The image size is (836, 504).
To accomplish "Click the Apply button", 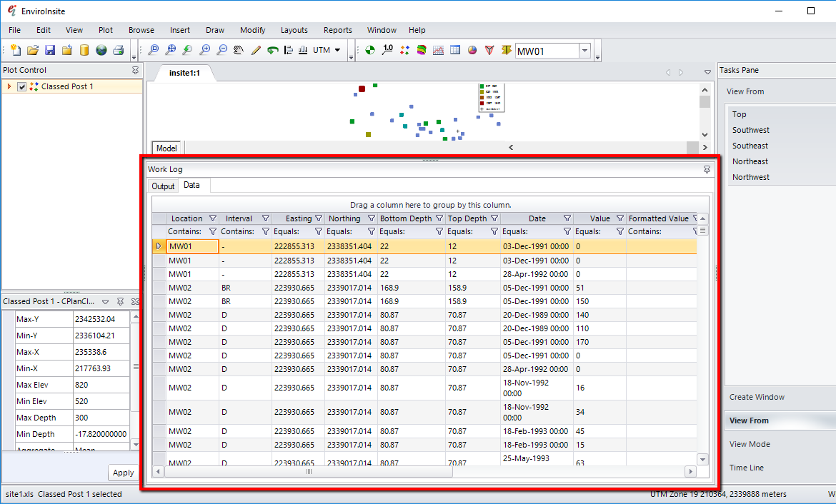I will point(123,473).
